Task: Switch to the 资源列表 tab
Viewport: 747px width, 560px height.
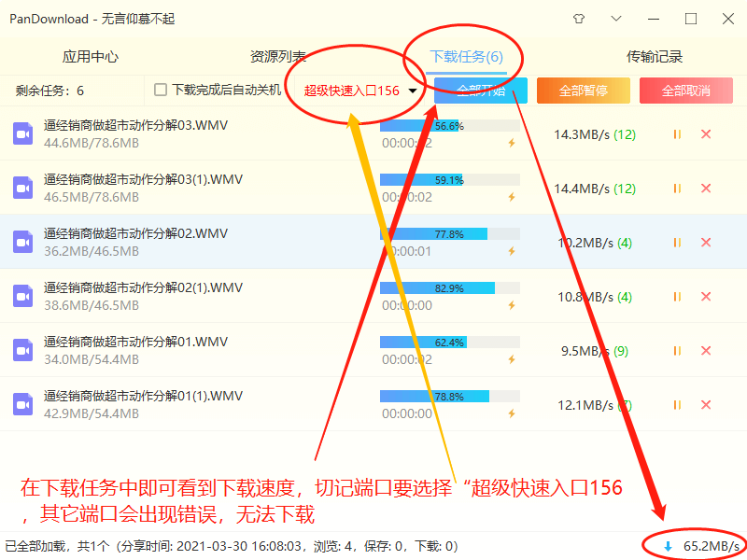Action: [x=278, y=56]
